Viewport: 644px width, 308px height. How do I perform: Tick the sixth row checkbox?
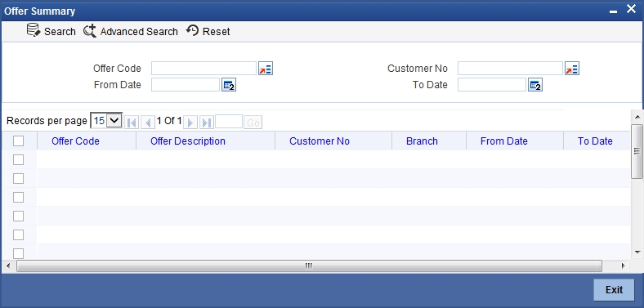19,253
